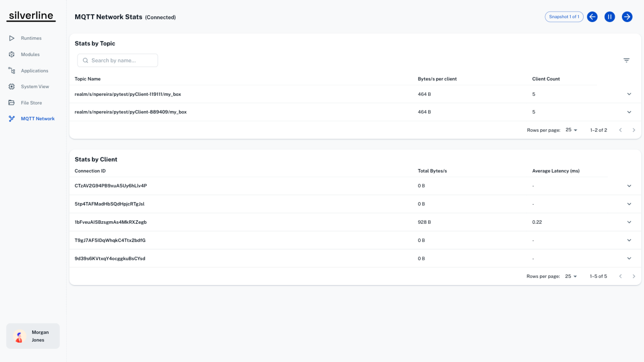
Task: Click the Modules cube icon
Action: pos(11,54)
